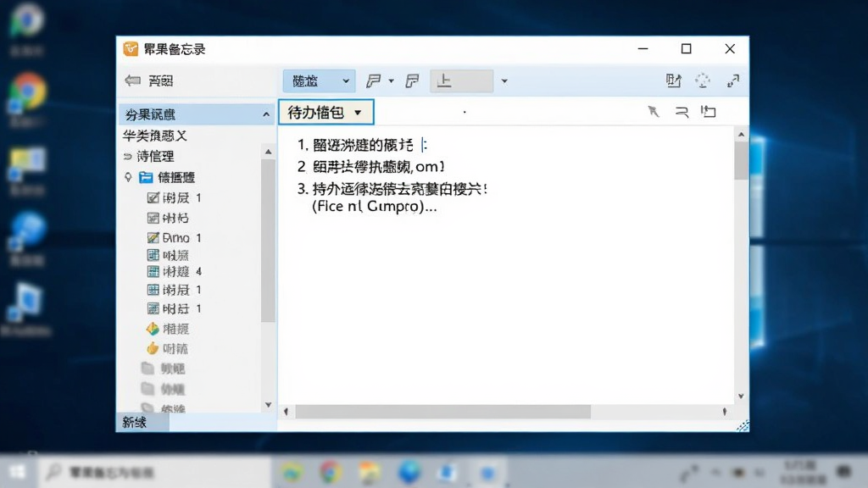Open the topmost gray folder in the sidebar

(163, 369)
